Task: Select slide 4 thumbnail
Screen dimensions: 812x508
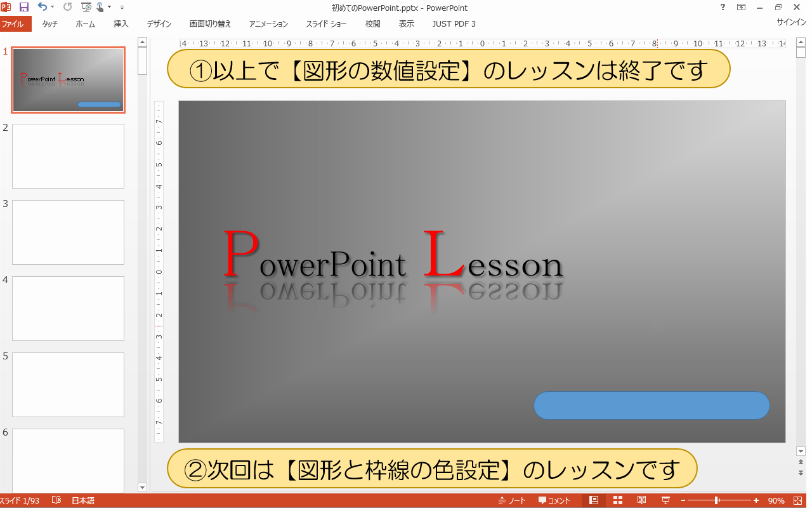Action: click(x=69, y=309)
